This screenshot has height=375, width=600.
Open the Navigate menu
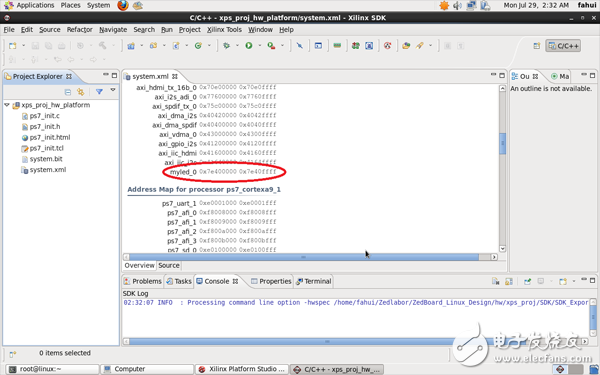tap(113, 29)
